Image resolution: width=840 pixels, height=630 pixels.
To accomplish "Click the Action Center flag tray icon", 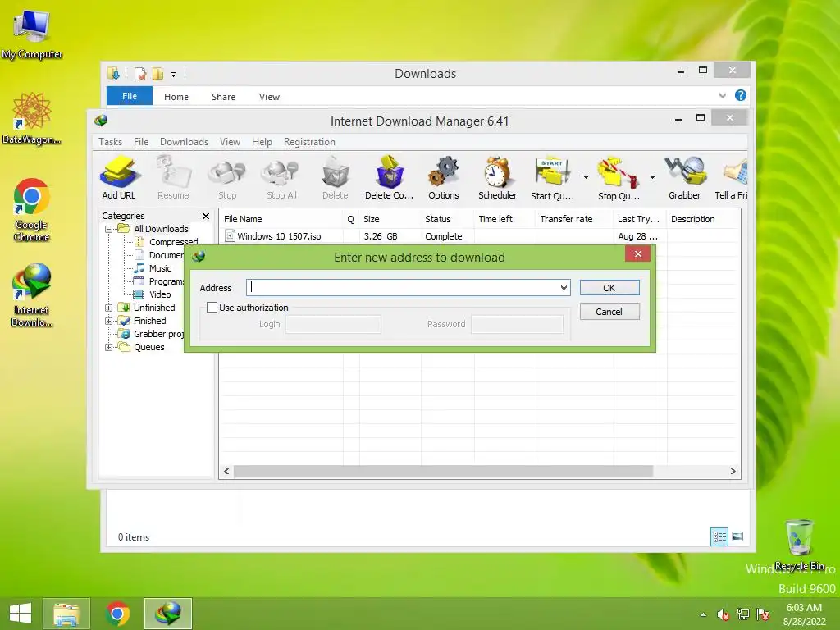I will [x=763, y=614].
